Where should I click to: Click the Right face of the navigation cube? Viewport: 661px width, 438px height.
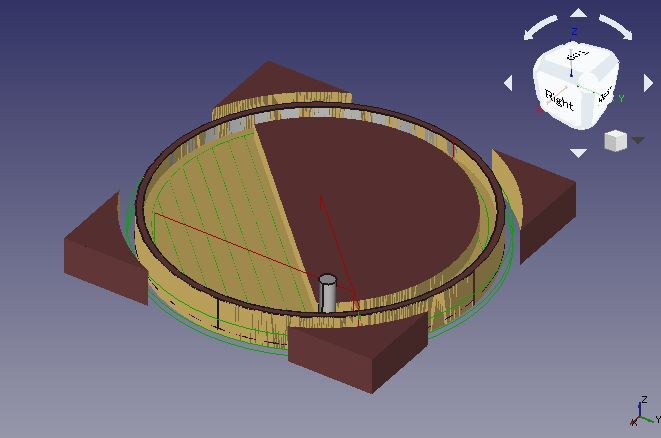559,101
